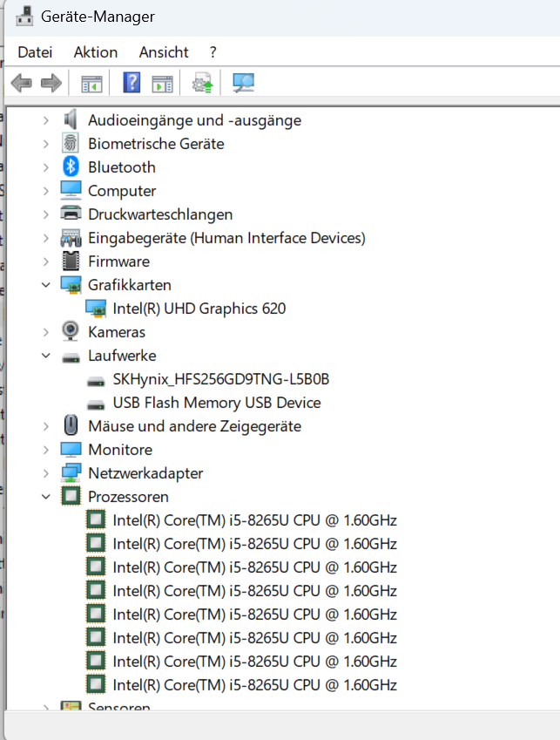The width and height of the screenshot is (560, 740).
Task: Collapse the Grafikkarten node
Action: [46, 285]
